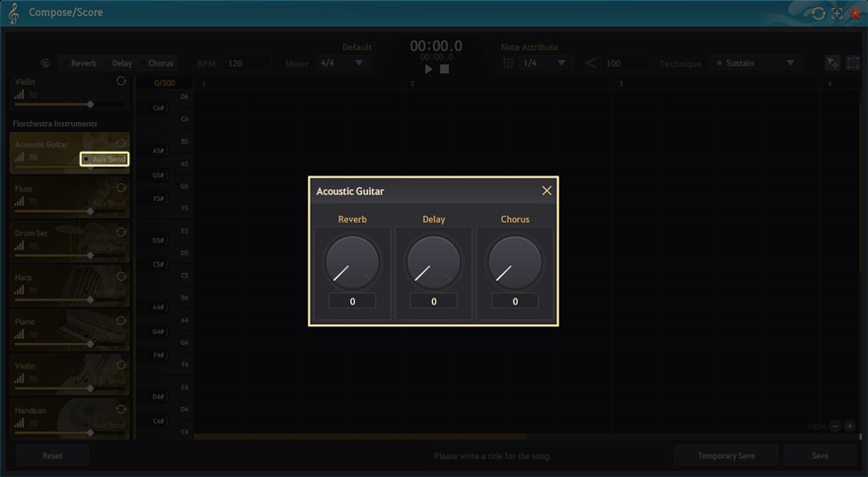The width and height of the screenshot is (868, 477).
Task: Open the note length 1/4 dropdown
Action: tap(544, 63)
